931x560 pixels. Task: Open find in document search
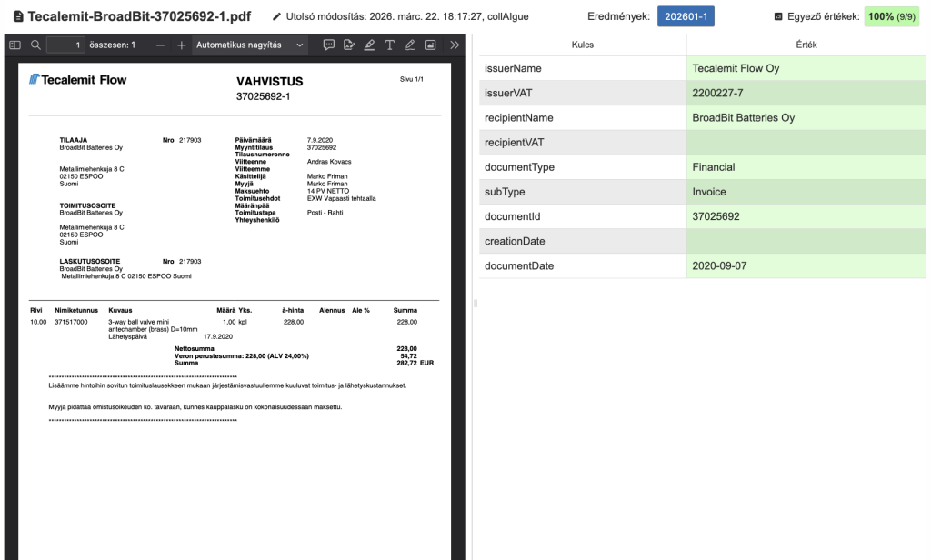coord(35,45)
